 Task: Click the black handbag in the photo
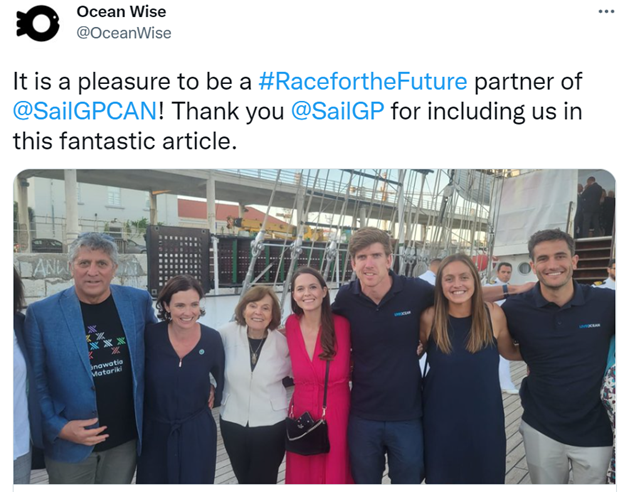[x=307, y=434]
